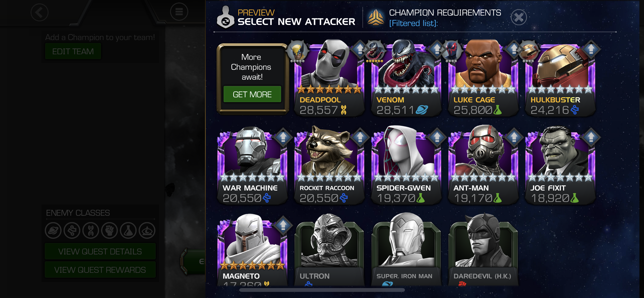Click the champion requirements emblem icon
Image resolution: width=644 pixels, height=298 pixels.
[x=376, y=17]
